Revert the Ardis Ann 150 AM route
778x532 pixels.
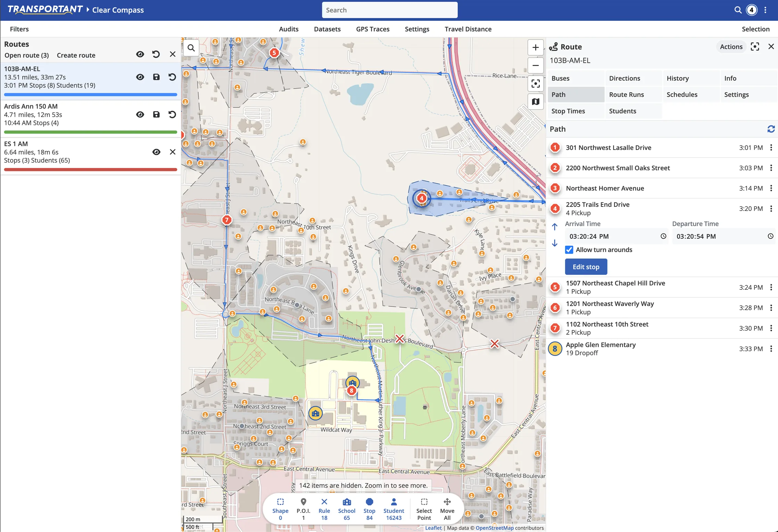[172, 115]
